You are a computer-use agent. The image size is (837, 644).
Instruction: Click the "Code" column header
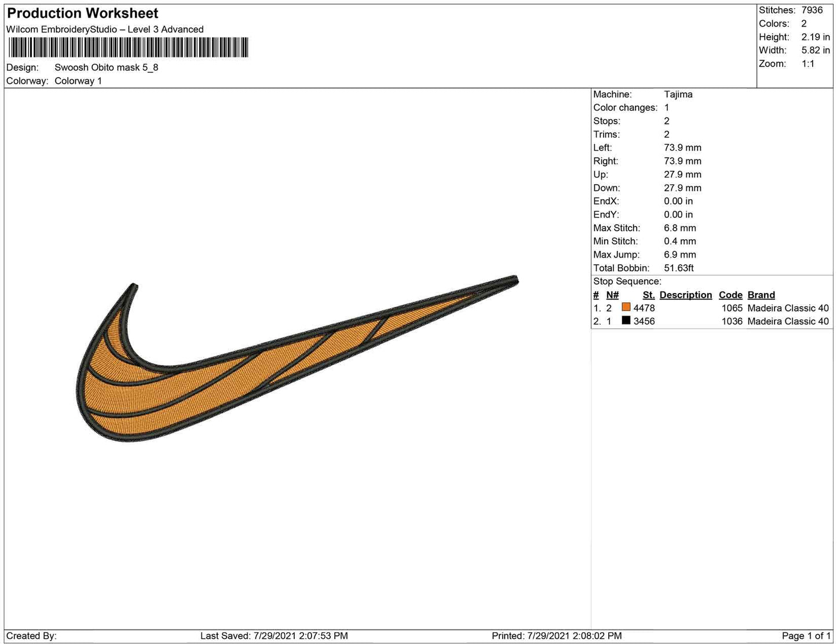[730, 295]
